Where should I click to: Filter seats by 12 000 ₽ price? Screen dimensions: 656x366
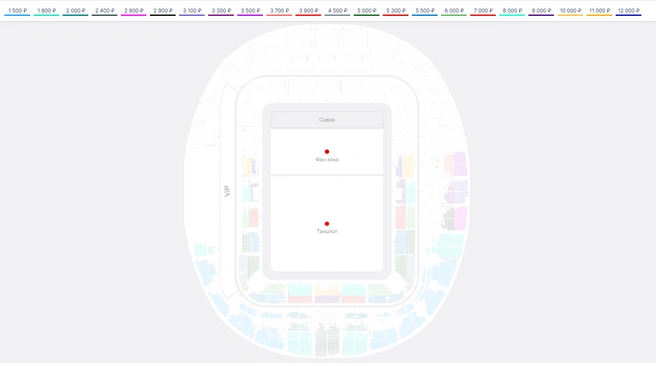pos(628,10)
